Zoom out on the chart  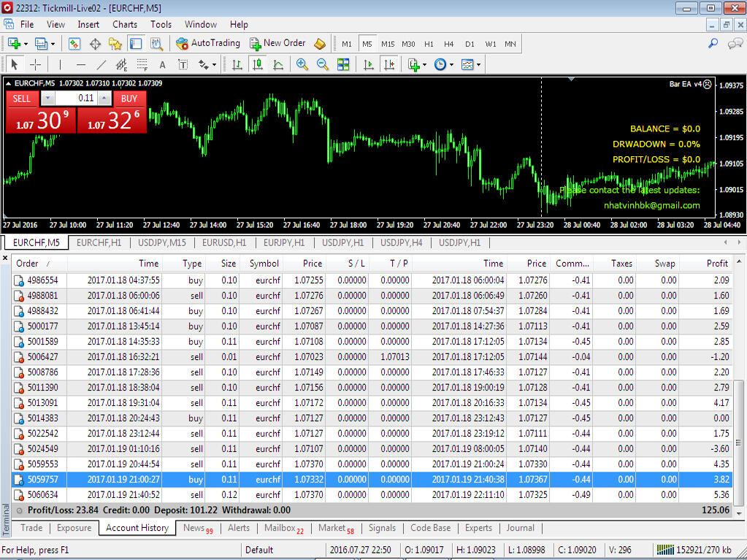(x=323, y=64)
